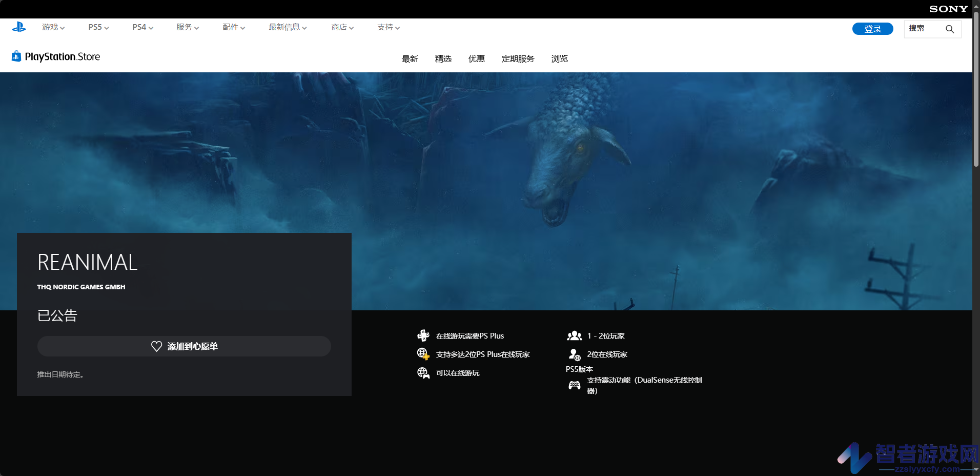This screenshot has height=476, width=980.
Task: Click the 登录 sign-in button
Action: pyautogui.click(x=872, y=29)
